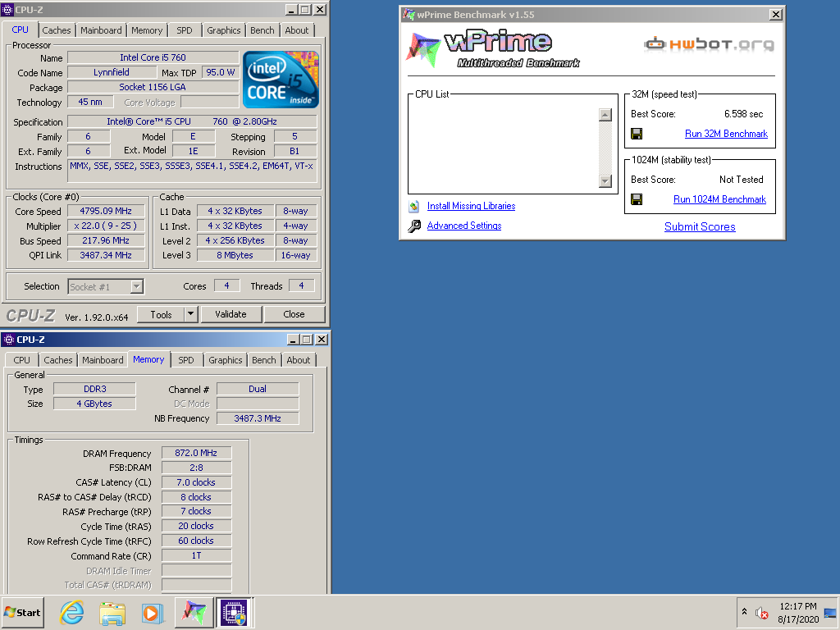Click the Close button in CPU-Z

(294, 314)
